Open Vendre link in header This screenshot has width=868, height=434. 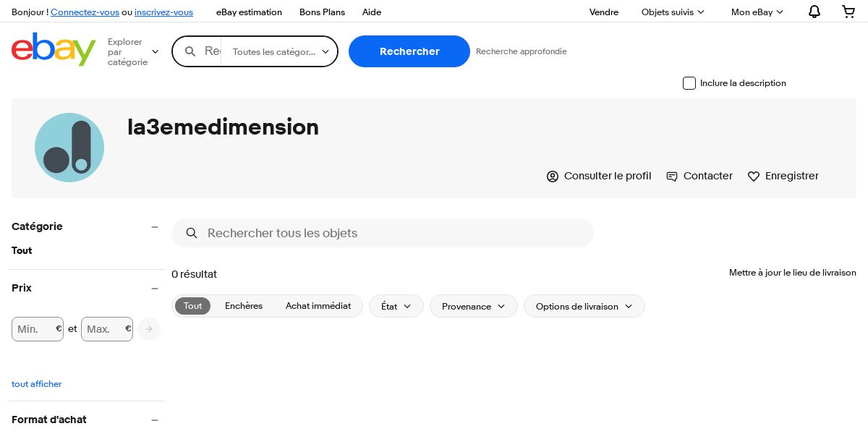[x=604, y=12]
